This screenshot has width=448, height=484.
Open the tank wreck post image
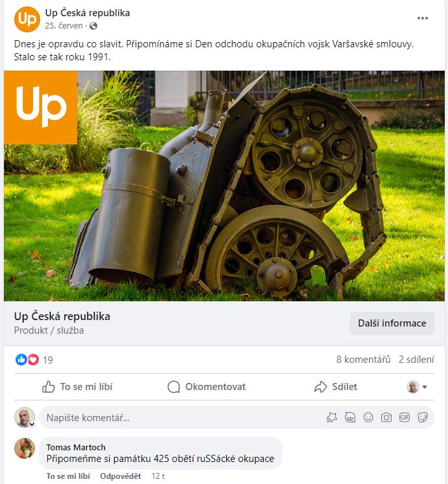click(224, 186)
